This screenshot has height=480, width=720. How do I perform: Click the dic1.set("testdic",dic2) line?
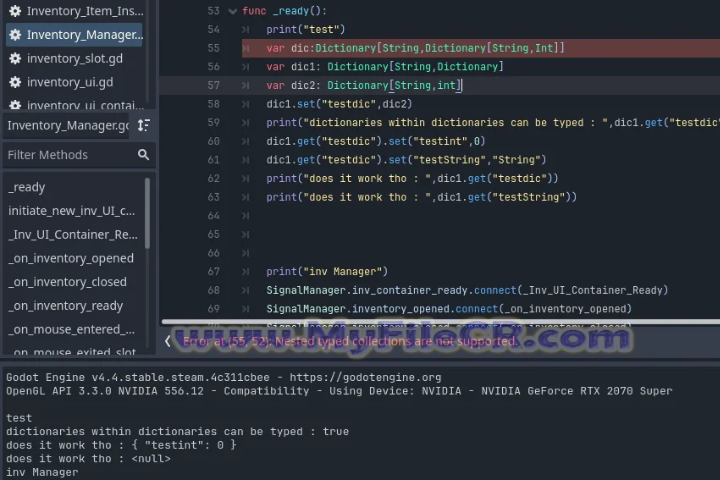coord(339,104)
